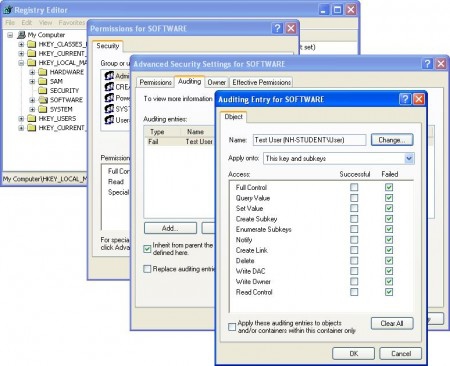The width and height of the screenshot is (450, 366).
Task: Check Successful box for Full Control
Action: (x=354, y=187)
